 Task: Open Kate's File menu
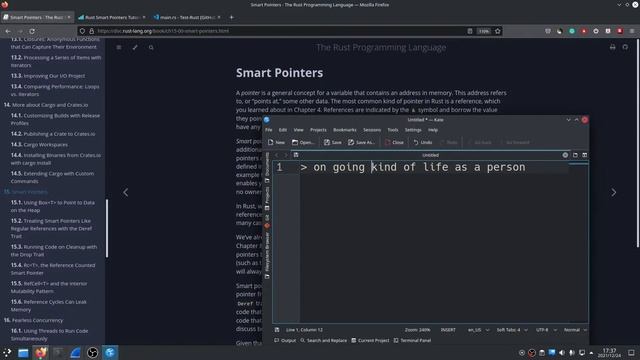coord(269,130)
